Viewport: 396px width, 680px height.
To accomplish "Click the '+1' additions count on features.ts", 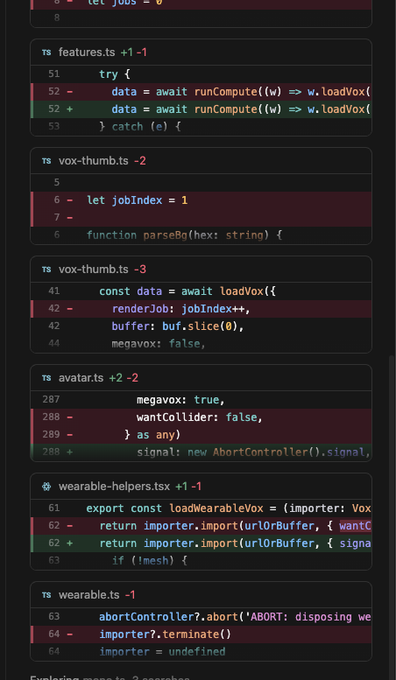I will (x=127, y=52).
